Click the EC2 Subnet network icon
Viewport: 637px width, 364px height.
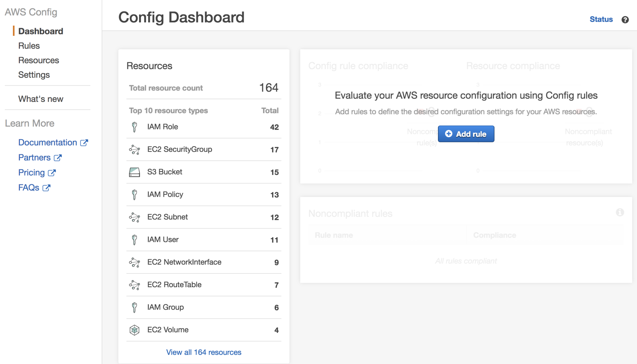click(134, 217)
